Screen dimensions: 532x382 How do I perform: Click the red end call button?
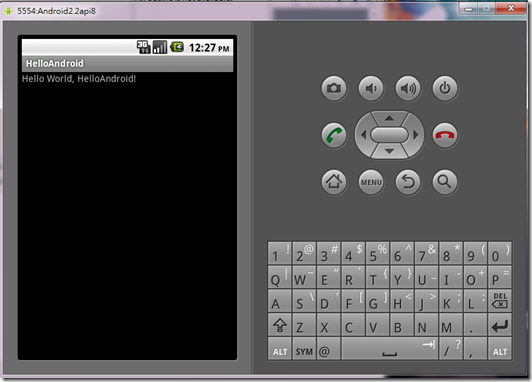tap(445, 135)
